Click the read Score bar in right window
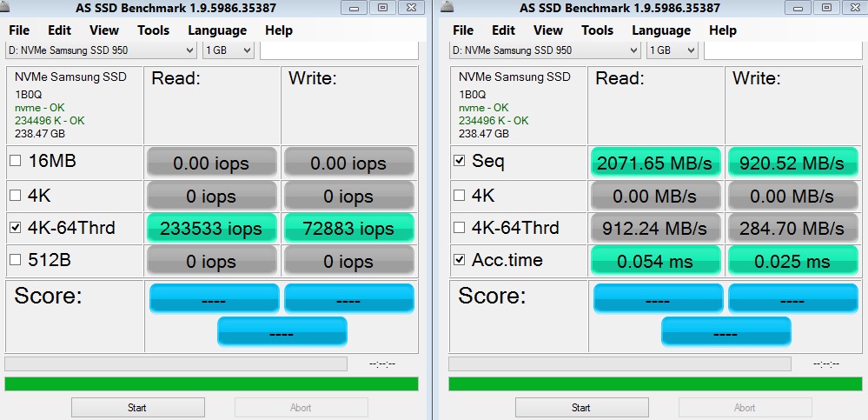 tap(659, 298)
